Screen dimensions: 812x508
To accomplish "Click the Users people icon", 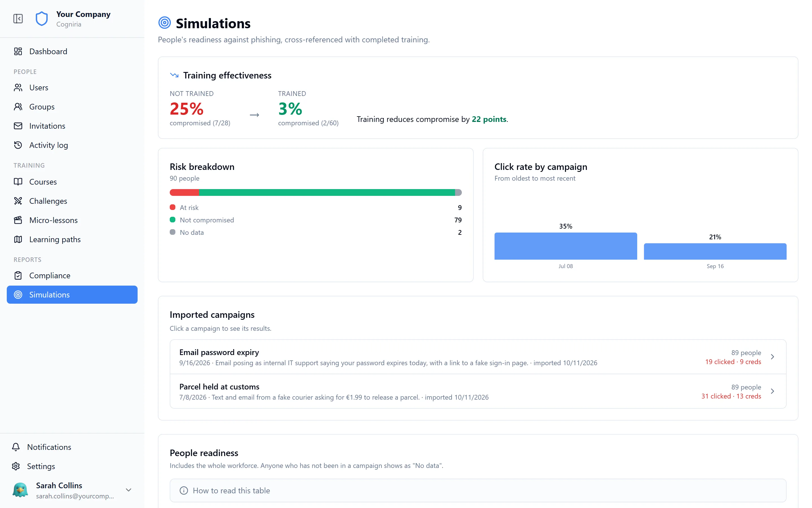I will click(x=18, y=87).
